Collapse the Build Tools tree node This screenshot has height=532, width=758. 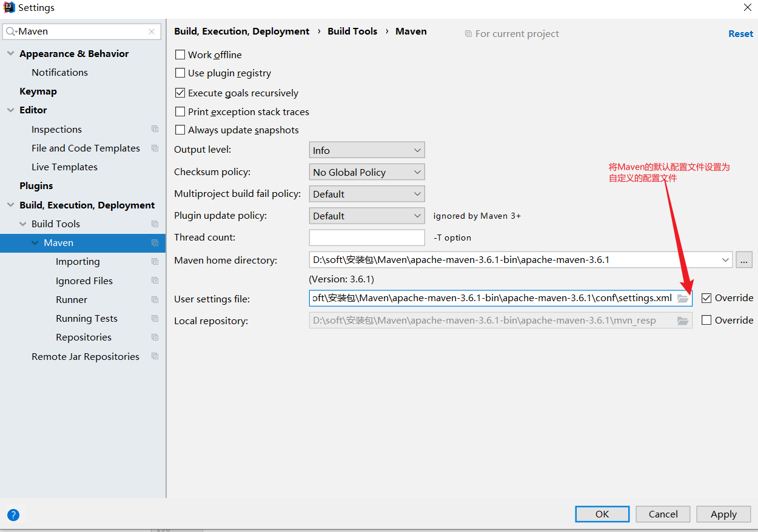pos(23,224)
